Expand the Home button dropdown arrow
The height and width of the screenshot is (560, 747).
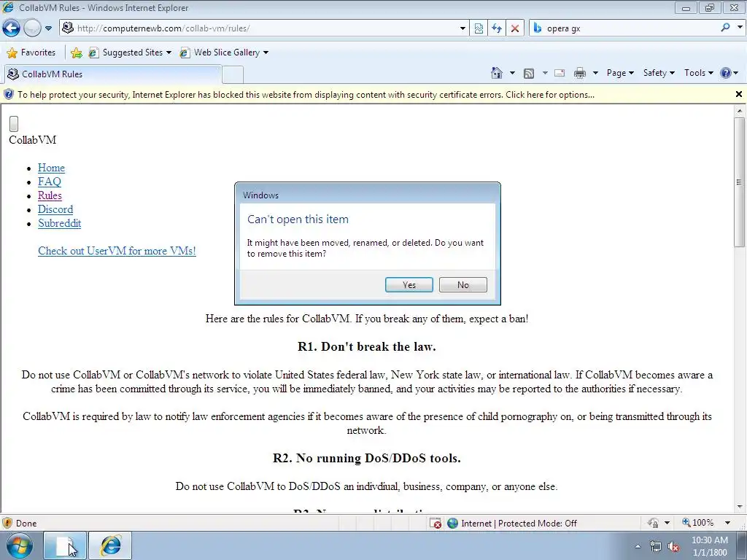[x=513, y=73]
